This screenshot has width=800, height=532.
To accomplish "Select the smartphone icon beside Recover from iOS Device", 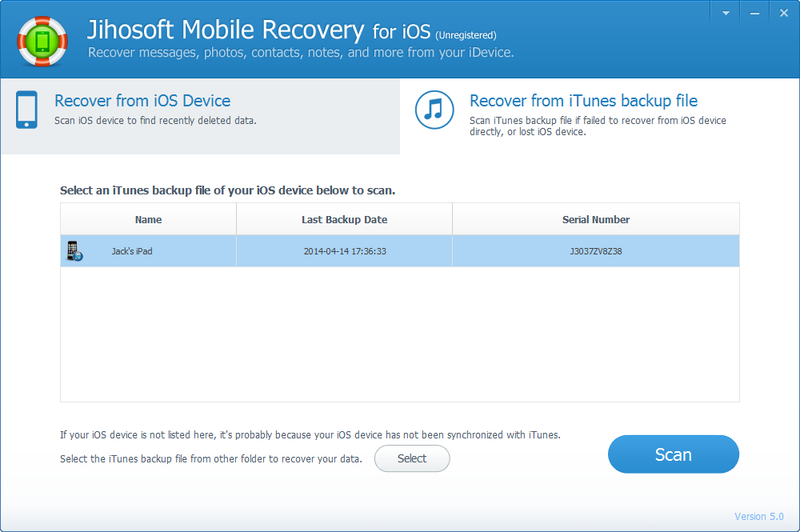I will coord(26,110).
